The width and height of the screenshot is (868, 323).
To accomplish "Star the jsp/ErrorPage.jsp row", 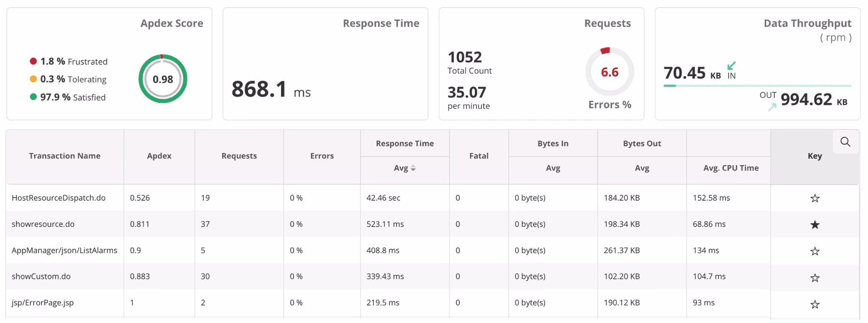I will click(x=815, y=304).
